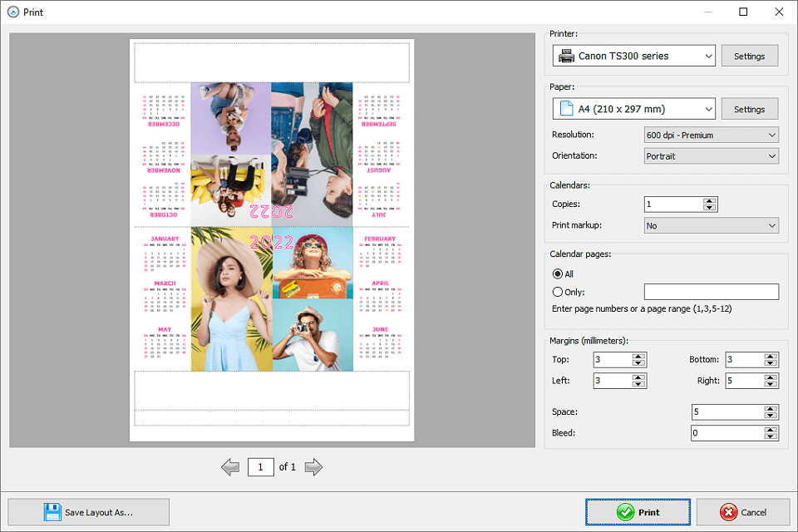Increase the Bleed value
The image size is (798, 532).
[x=771, y=430]
